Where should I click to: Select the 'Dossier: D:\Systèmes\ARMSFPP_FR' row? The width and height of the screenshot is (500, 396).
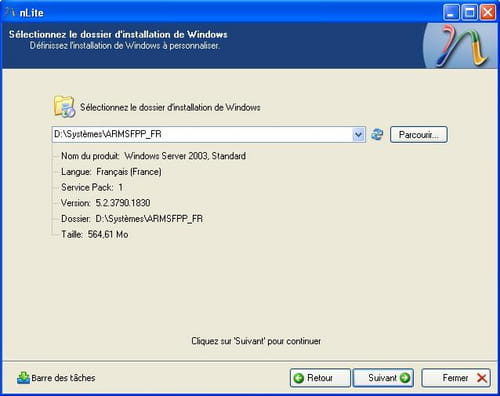tap(132, 219)
